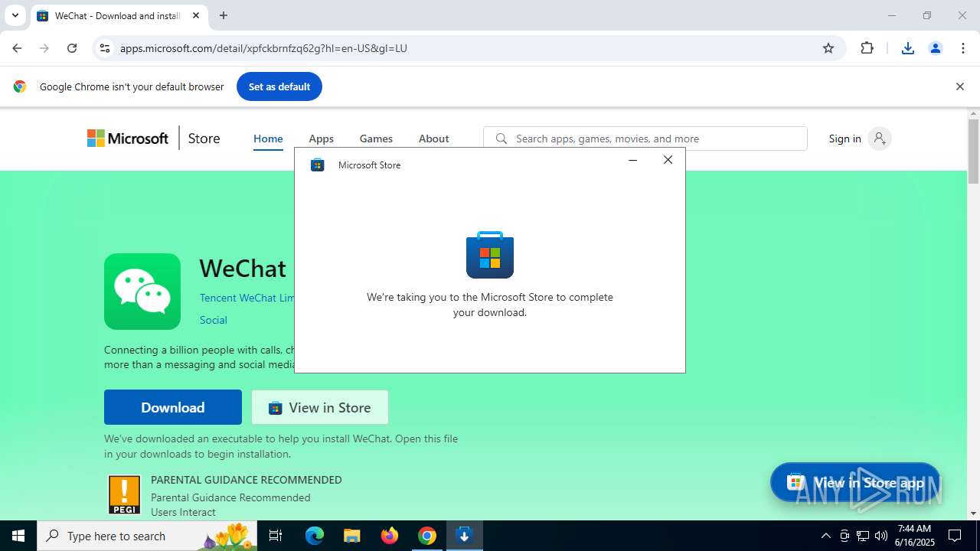Open the Windows Start menu
Screen dimensions: 980x551
[18, 536]
